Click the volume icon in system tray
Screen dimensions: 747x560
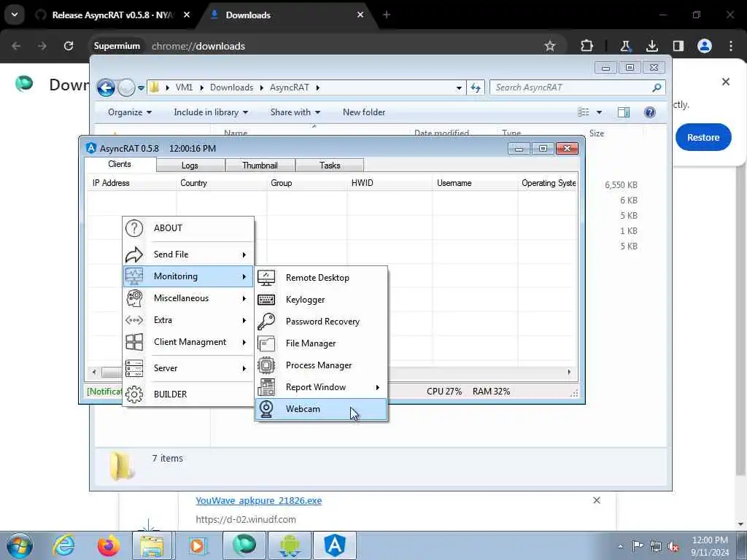673,546
